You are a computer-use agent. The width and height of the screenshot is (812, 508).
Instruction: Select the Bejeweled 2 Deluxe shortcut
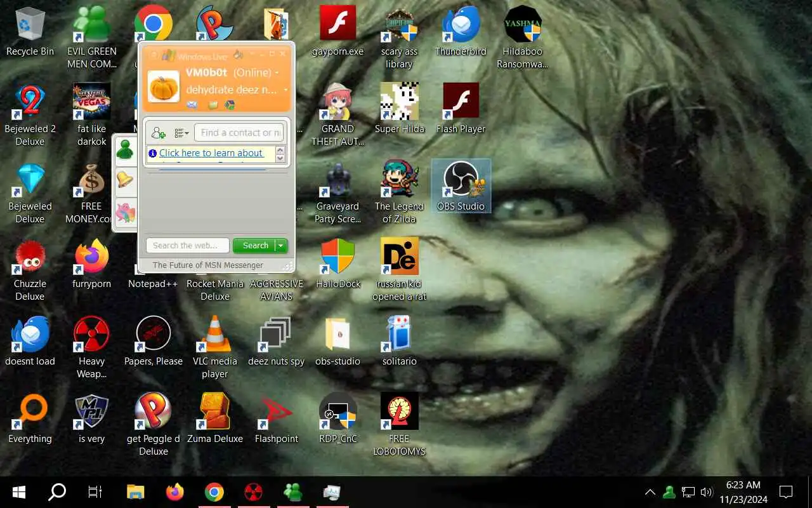click(x=30, y=116)
